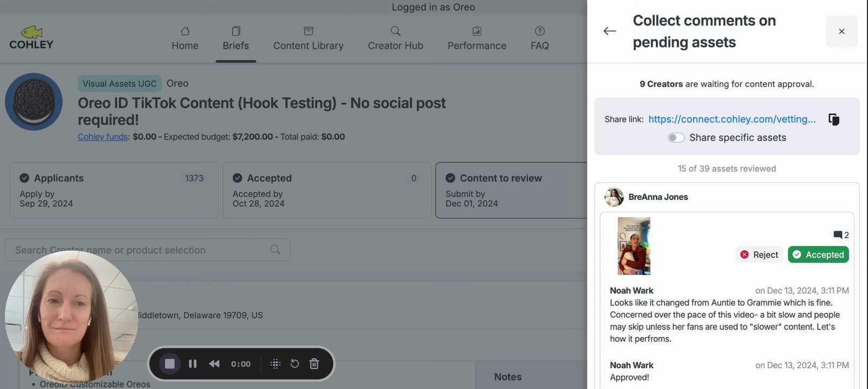The width and height of the screenshot is (868, 389).
Task: Enable Share specific assets toggle
Action: [676, 138]
